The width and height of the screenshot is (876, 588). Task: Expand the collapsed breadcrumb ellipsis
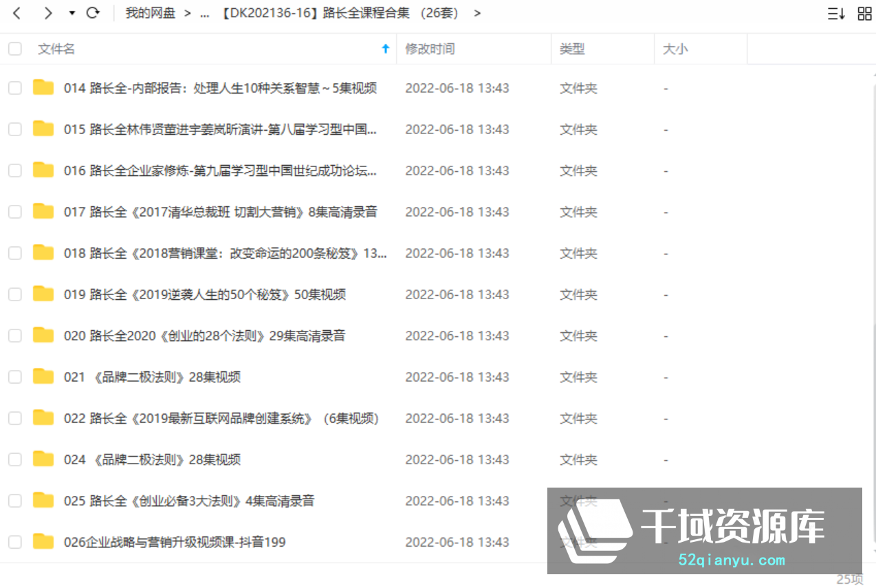click(x=204, y=13)
